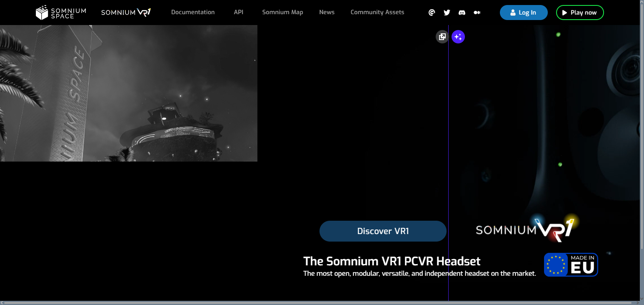The width and height of the screenshot is (644, 305).
Task: Visit the Twitter bird icon link
Action: point(447,13)
